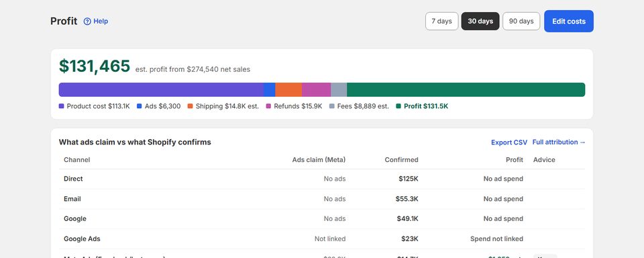This screenshot has width=644, height=258.
Task: Click the Export CSV link
Action: (509, 142)
